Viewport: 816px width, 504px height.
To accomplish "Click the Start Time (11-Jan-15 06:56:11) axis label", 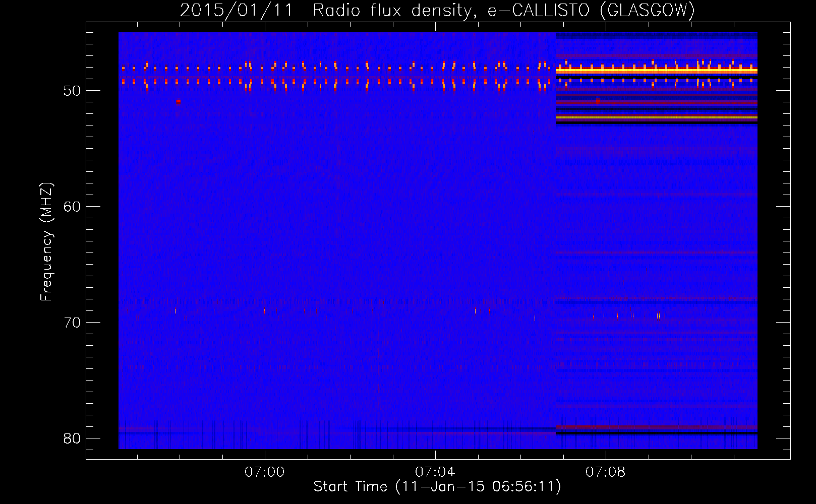I will [x=437, y=487].
